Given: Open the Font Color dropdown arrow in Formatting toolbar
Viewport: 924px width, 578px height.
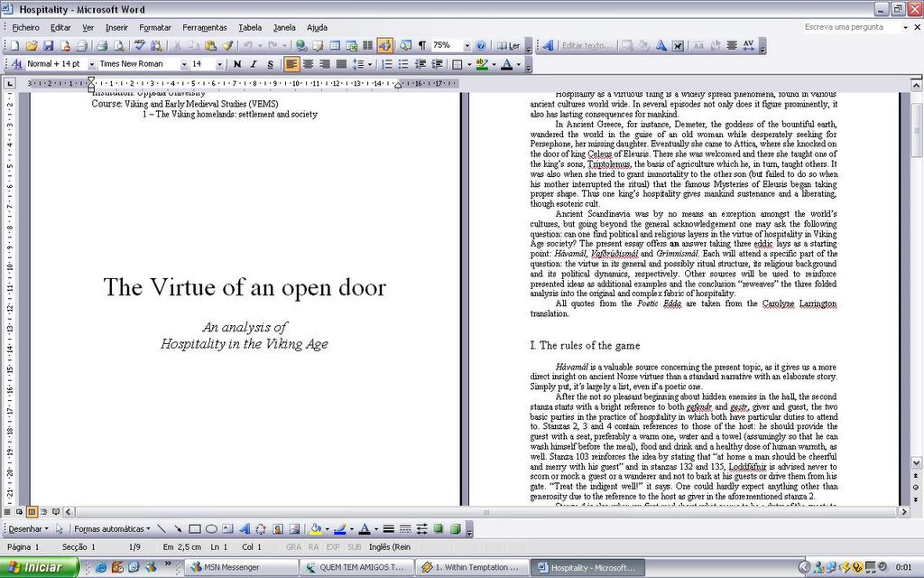Looking at the screenshot, I should (x=519, y=64).
